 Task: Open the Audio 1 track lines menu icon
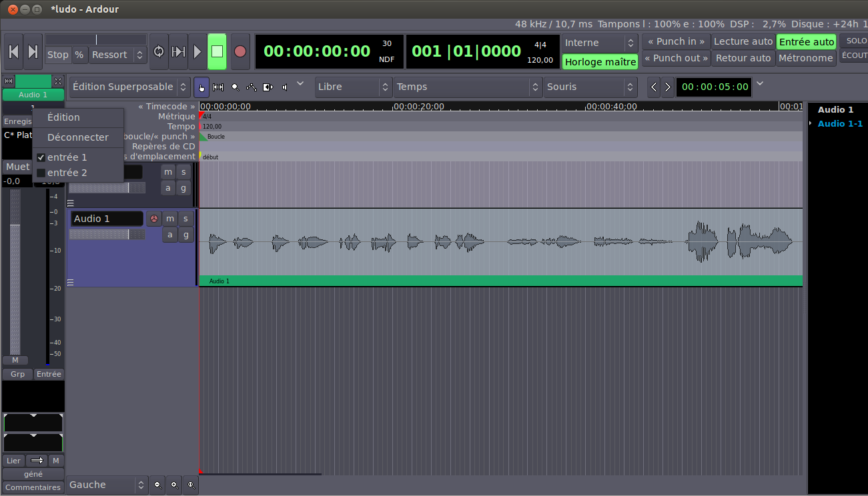[71, 283]
